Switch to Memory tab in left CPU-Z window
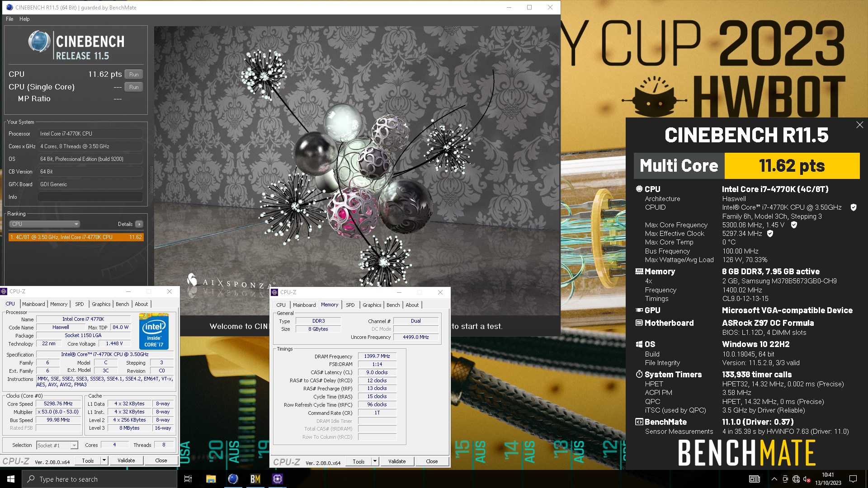 (59, 304)
